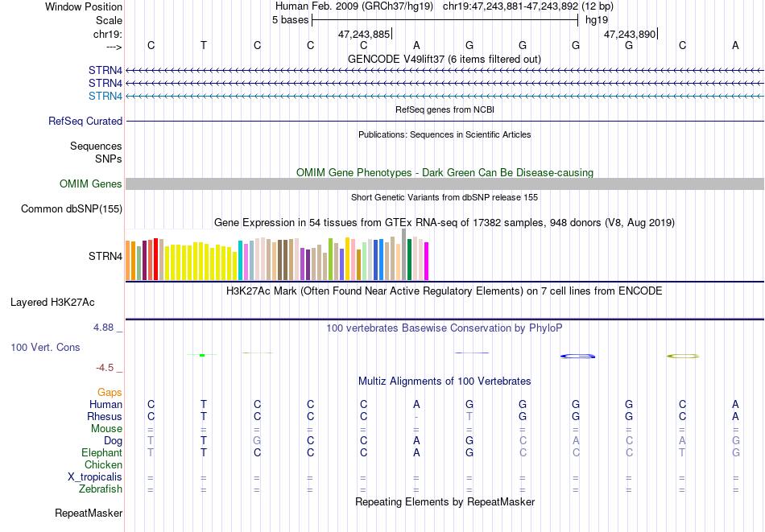Image resolution: width=765 pixels, height=532 pixels.
Task: Select the Zebrafish species label
Action: 101,489
